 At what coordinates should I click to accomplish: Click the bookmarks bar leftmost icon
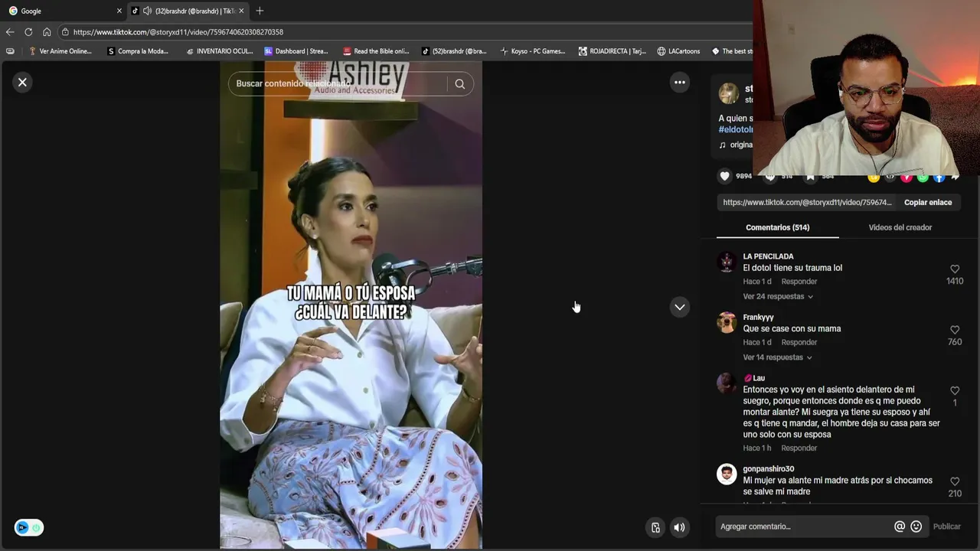(10, 51)
